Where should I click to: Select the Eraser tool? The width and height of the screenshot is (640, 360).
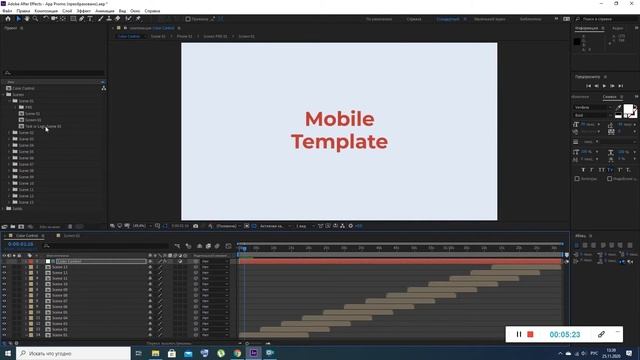(118, 19)
